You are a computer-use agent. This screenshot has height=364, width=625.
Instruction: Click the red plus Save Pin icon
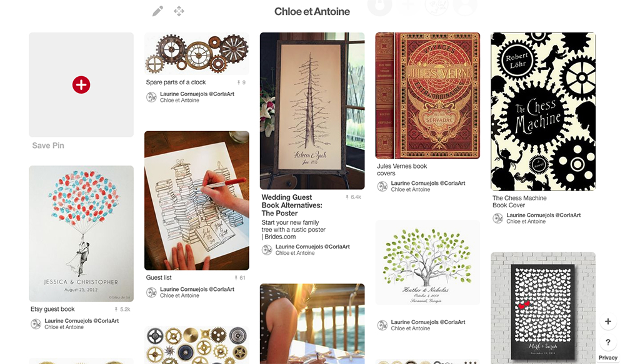[81, 85]
